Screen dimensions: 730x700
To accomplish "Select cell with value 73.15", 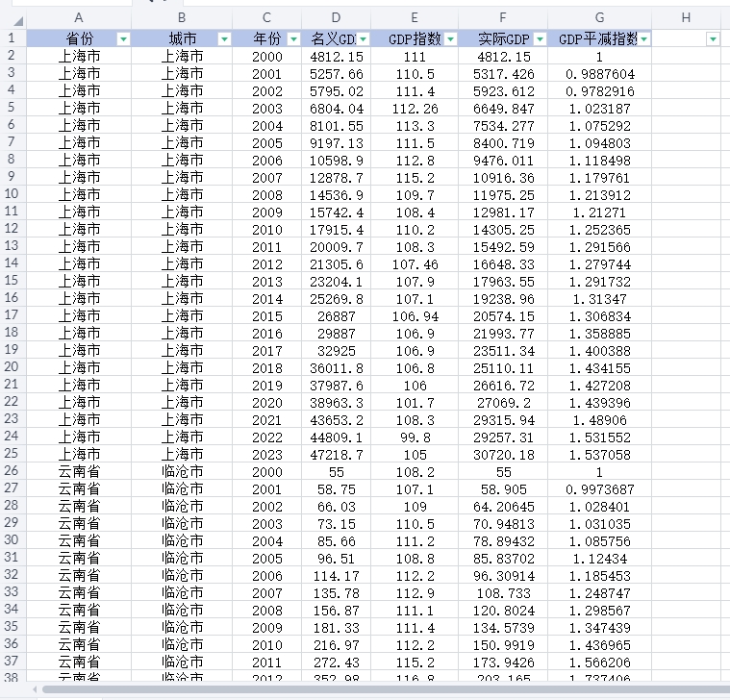I will point(336,523).
